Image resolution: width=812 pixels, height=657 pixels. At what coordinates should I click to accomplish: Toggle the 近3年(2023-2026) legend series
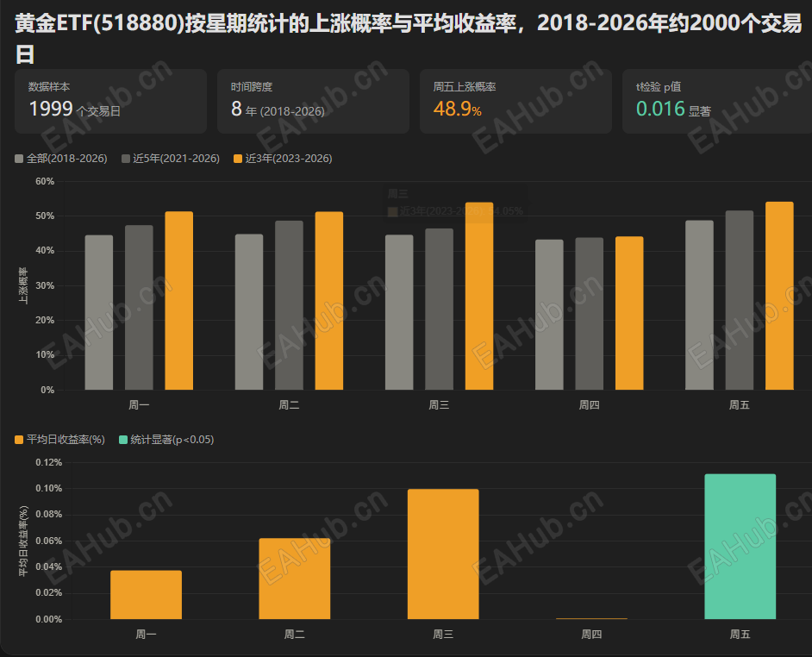[x=283, y=159]
